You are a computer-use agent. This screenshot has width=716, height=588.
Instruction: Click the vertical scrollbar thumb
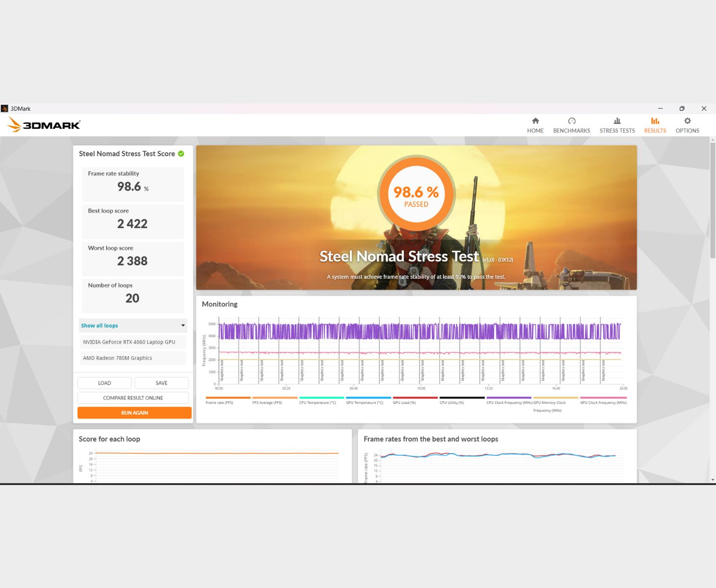click(x=713, y=201)
